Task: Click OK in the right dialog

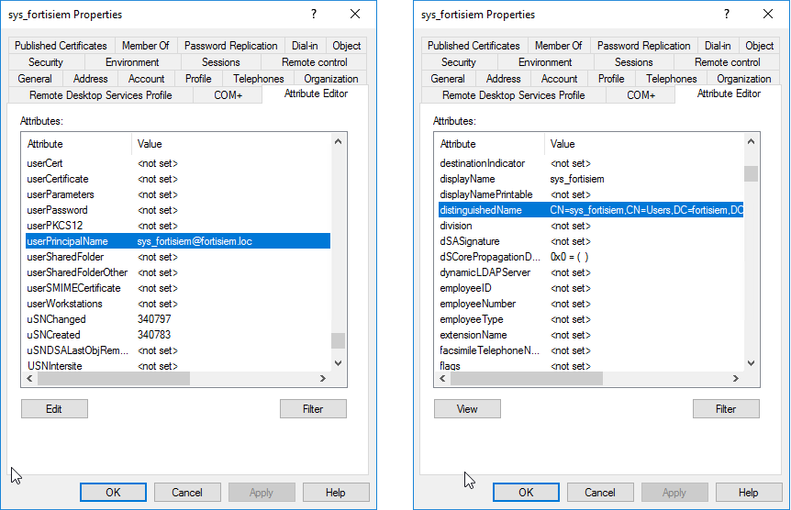Action: point(526,492)
